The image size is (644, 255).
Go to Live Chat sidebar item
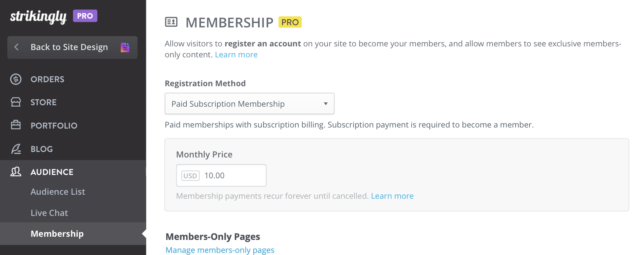[49, 213]
